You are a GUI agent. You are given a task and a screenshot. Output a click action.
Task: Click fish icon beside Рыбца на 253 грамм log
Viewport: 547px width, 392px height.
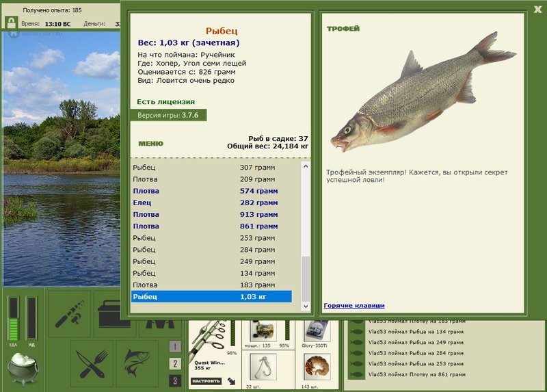coord(357,364)
